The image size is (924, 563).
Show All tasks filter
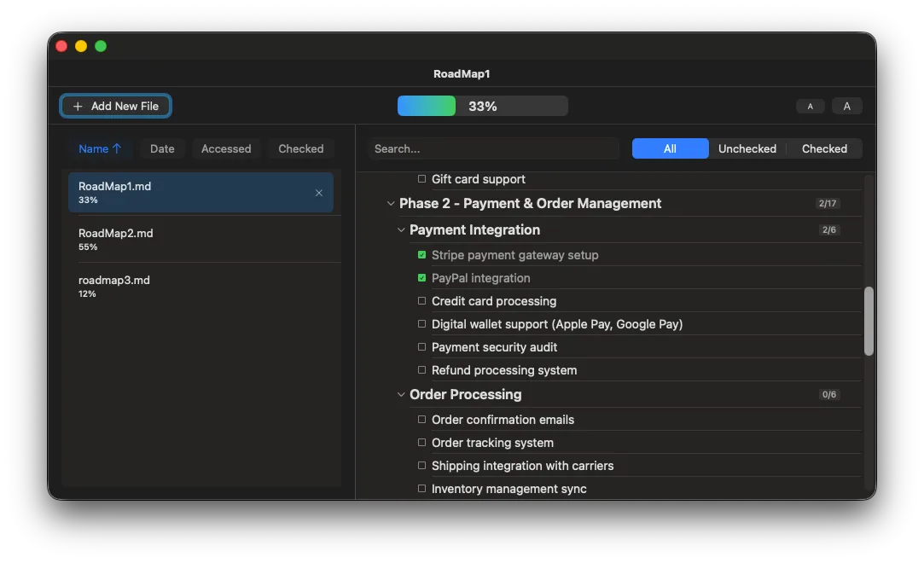(x=670, y=149)
